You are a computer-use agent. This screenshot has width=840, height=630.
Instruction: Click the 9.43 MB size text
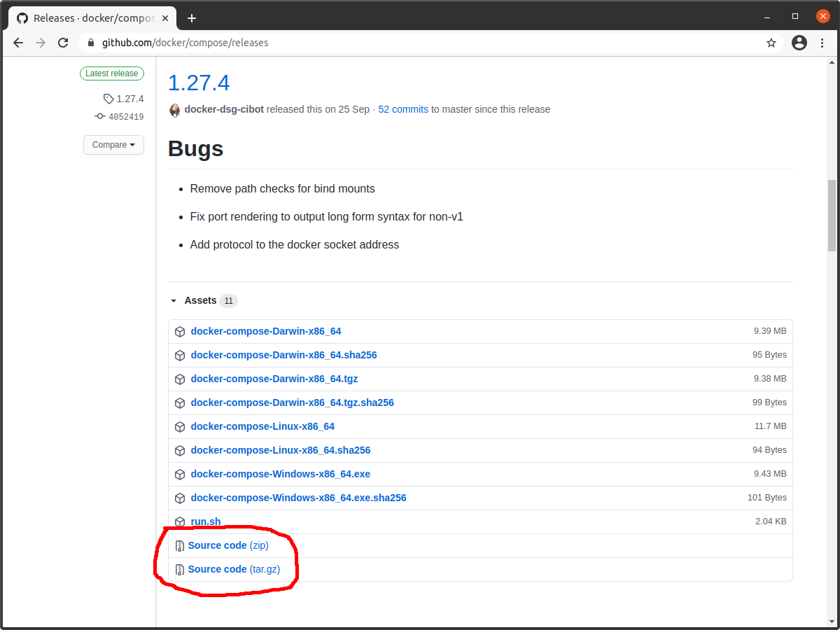pos(770,474)
